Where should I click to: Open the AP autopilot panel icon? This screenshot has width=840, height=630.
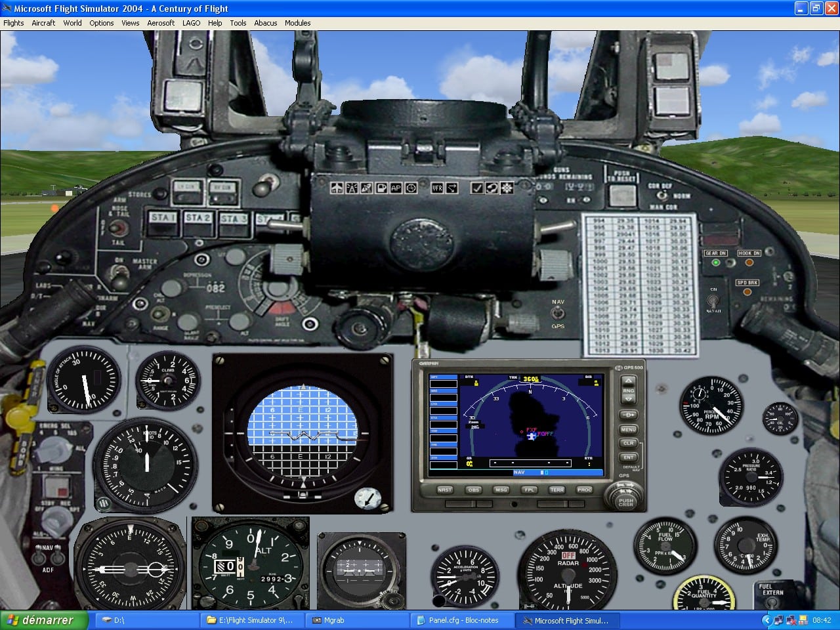click(396, 188)
